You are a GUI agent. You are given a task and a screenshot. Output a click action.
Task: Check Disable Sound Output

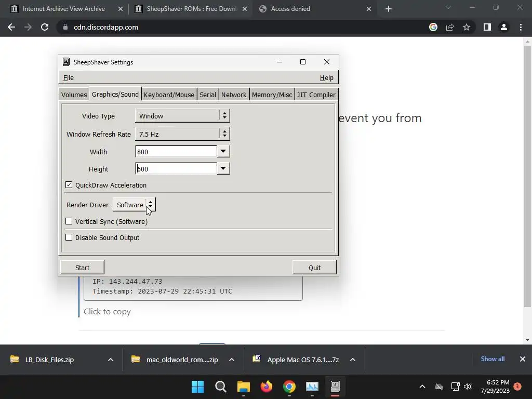(x=69, y=237)
